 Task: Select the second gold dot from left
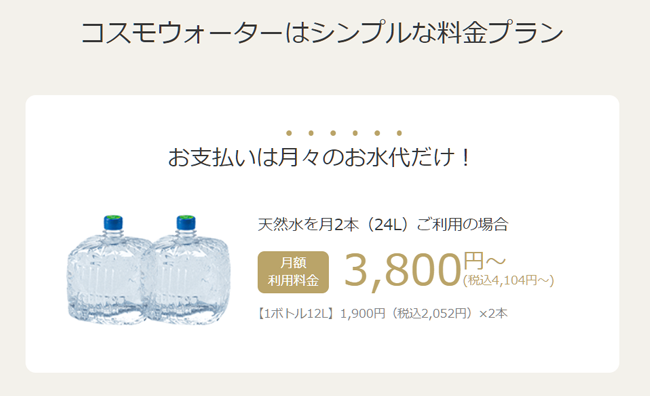[x=311, y=133]
